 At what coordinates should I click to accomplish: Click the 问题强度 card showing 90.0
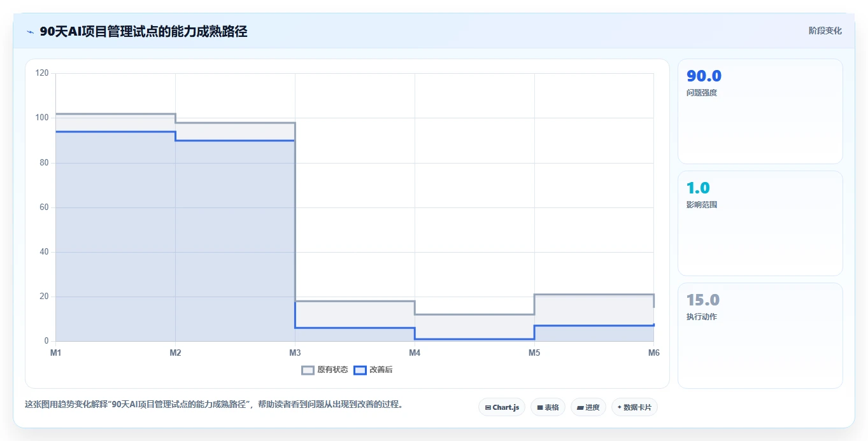click(x=760, y=111)
